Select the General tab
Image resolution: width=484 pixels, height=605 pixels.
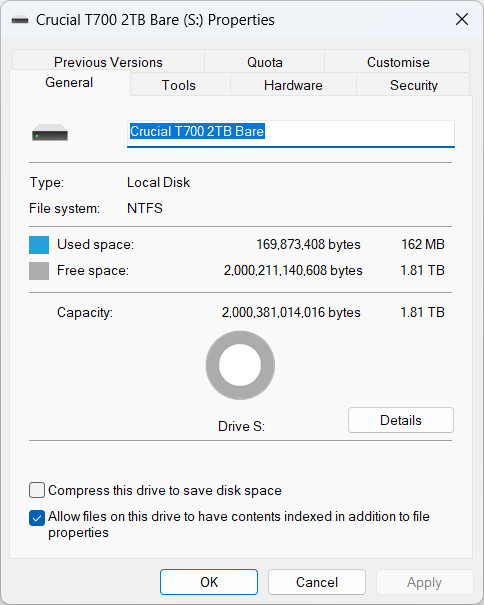pos(69,83)
